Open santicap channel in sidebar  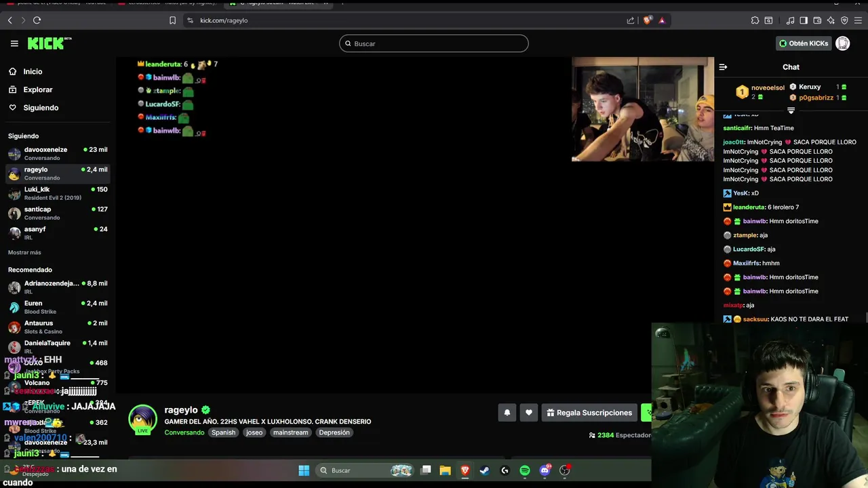[58, 213]
